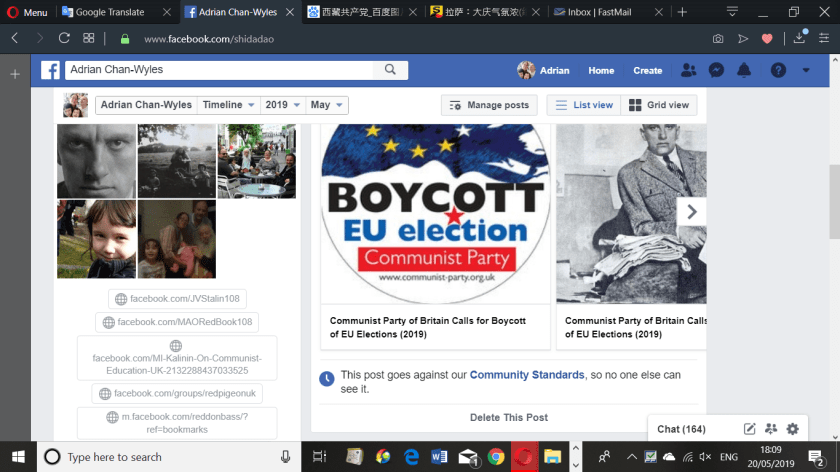Open Opera tab menu icon
This screenshot has height=472, width=840.
(732, 11)
